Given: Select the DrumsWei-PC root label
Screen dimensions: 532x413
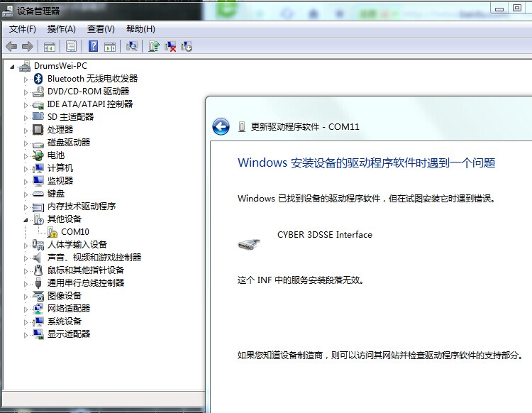Looking at the screenshot, I should 60,66.
